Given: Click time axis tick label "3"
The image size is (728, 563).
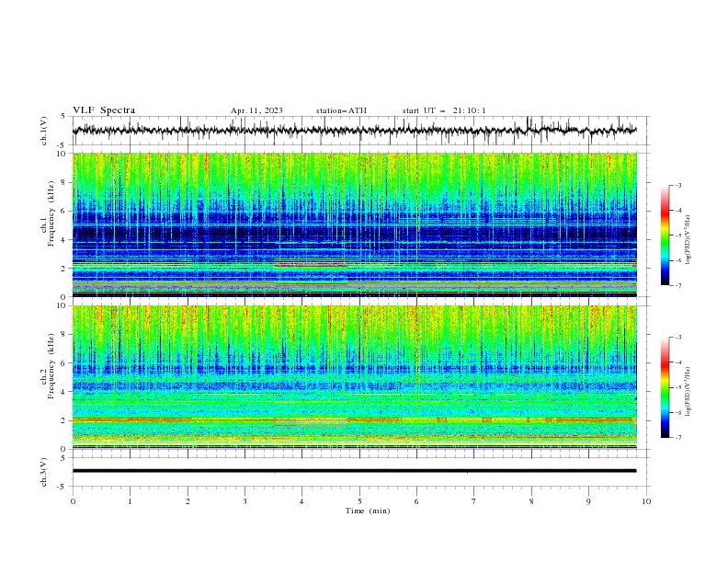Looking at the screenshot, I should [x=245, y=501].
